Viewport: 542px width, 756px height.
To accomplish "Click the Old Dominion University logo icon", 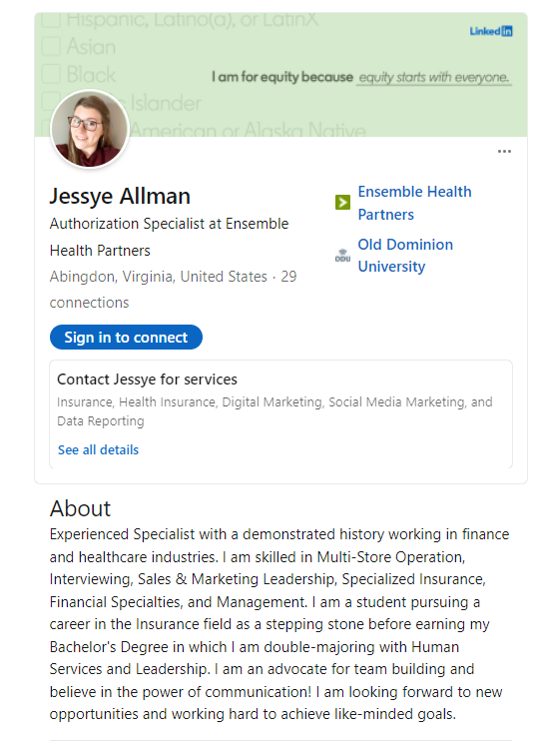I will (342, 256).
